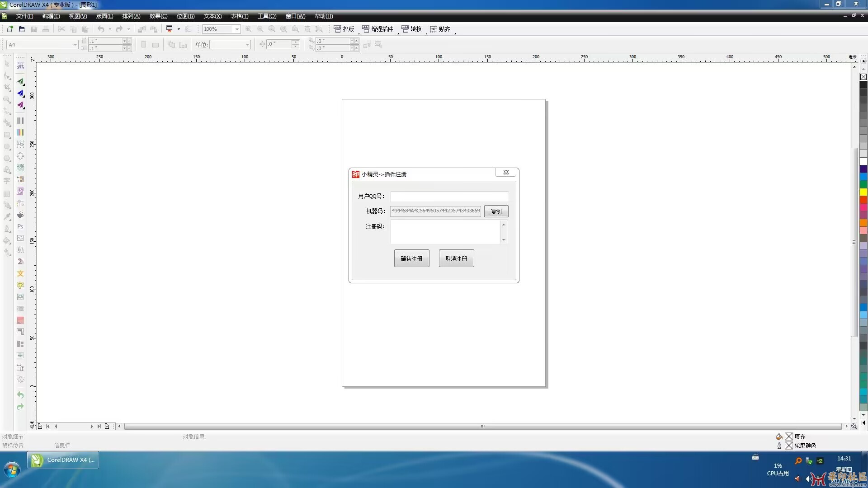Click the 机器码 read-only field
This screenshot has height=488, width=868.
click(435, 211)
